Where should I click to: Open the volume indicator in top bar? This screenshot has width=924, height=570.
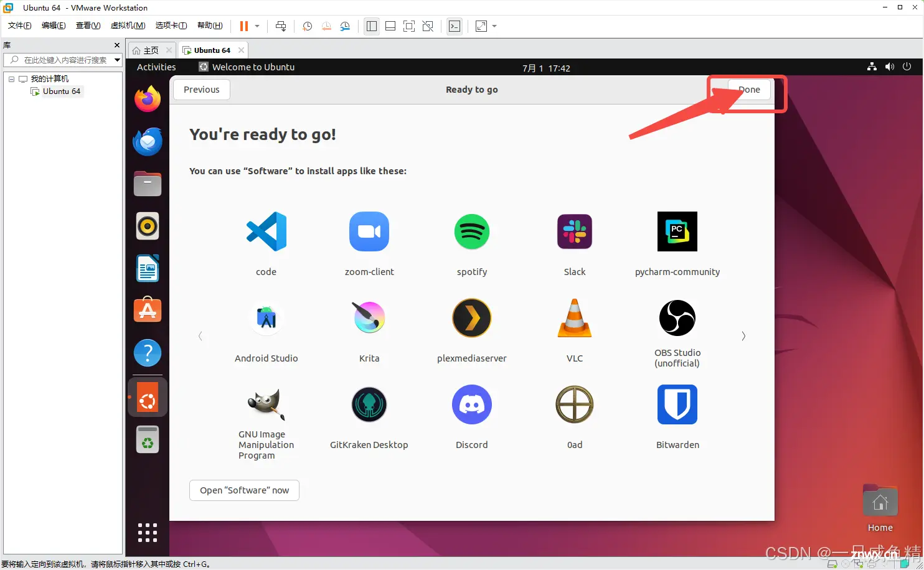click(x=889, y=67)
